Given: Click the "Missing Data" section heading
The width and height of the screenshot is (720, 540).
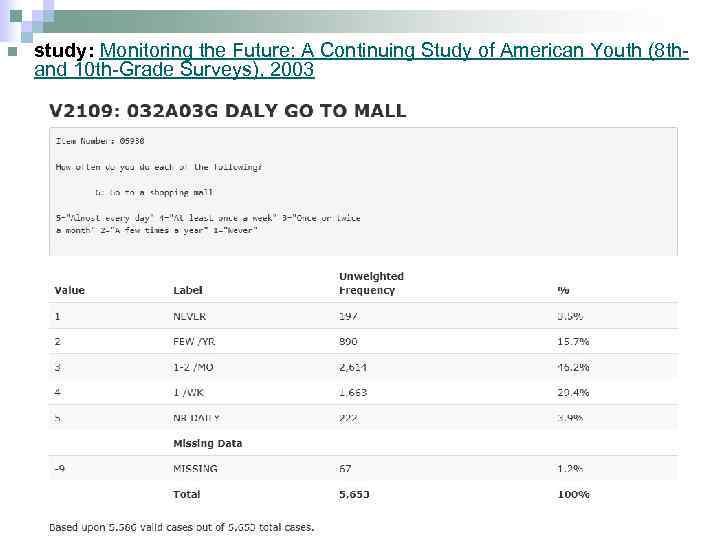Looking at the screenshot, I should point(207,443).
